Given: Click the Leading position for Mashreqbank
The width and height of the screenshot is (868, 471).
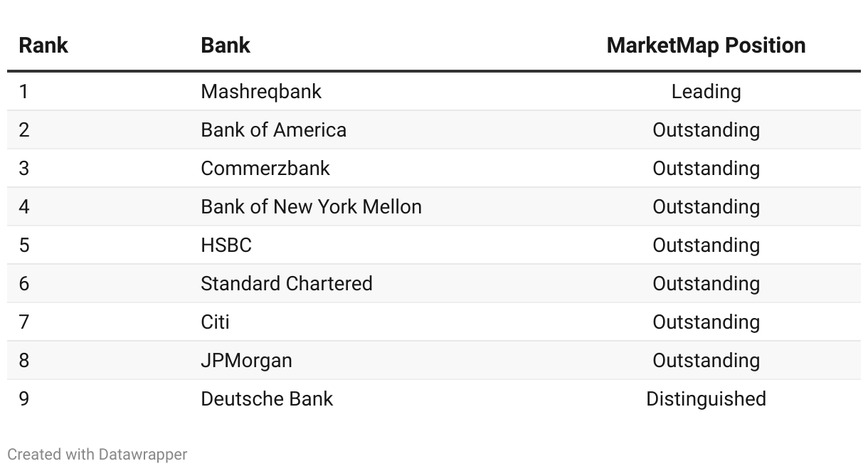Looking at the screenshot, I should (706, 92).
